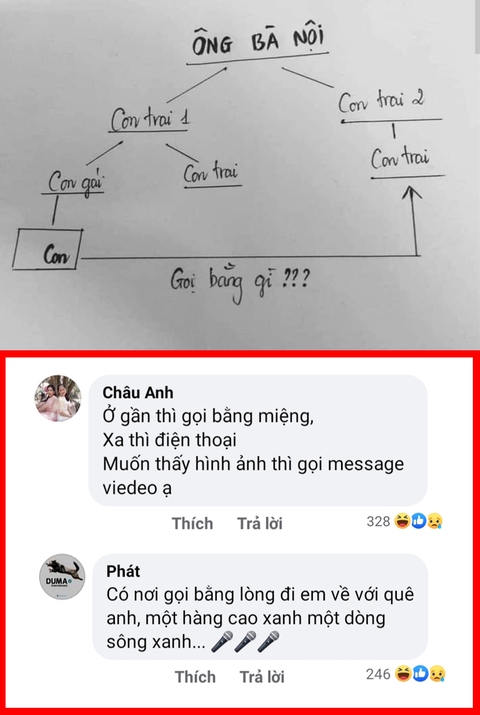Image resolution: width=480 pixels, height=715 pixels.
Task: Click the laughing reaction on Châu Anh's comment
Action: (403, 521)
